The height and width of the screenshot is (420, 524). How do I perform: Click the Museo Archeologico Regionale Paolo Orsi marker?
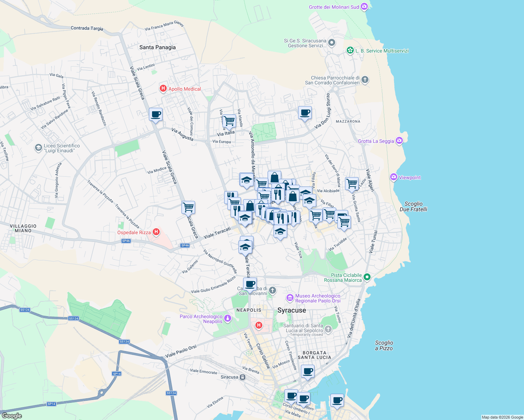click(290, 298)
